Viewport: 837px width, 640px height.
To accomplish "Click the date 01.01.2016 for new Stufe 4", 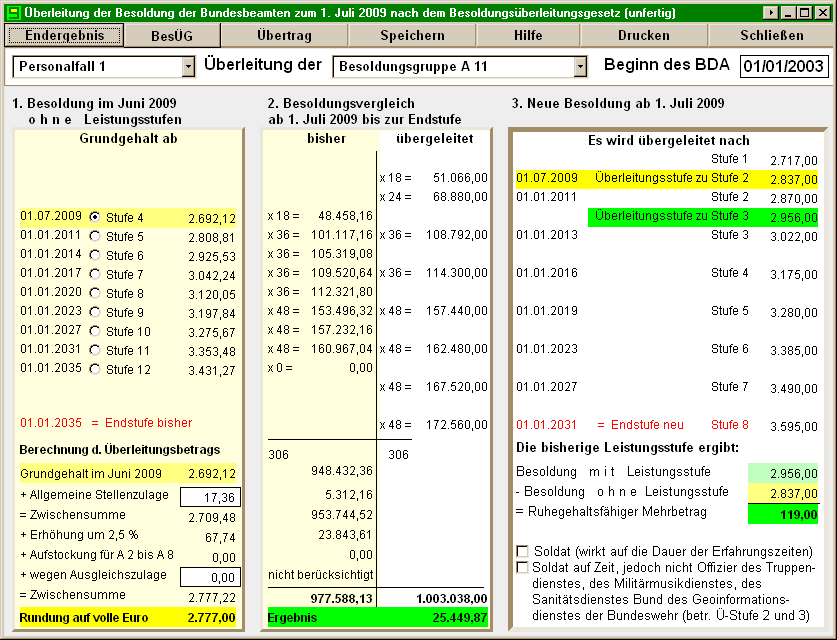I will 547,273.
